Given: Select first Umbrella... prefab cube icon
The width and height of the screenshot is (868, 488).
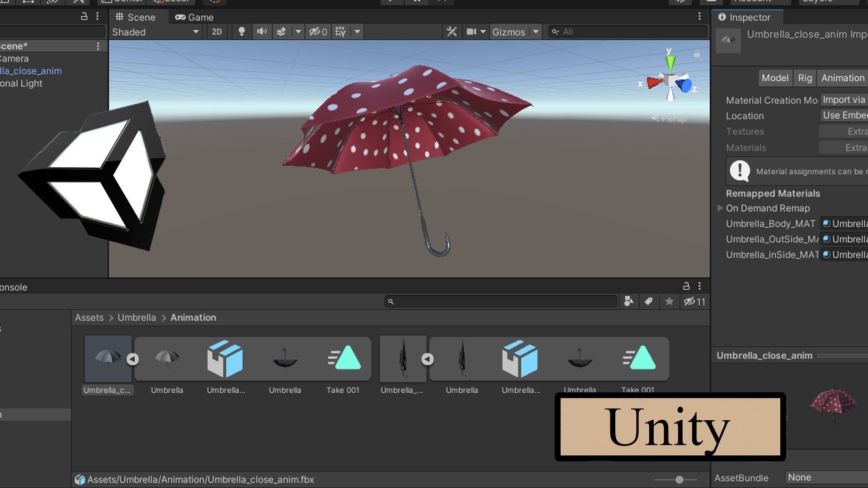Looking at the screenshot, I should [x=225, y=359].
